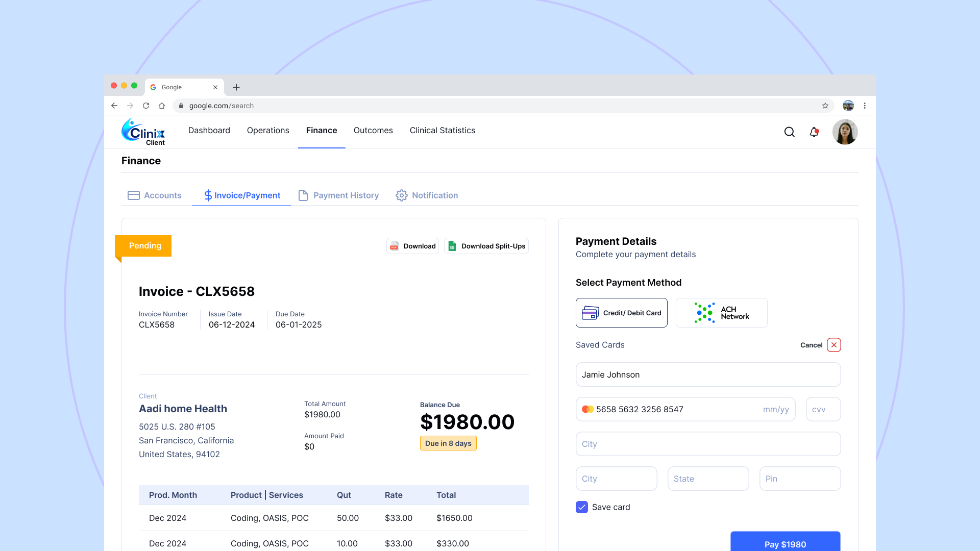Click the cvv input field
This screenshot has width=980, height=551.
pos(823,409)
